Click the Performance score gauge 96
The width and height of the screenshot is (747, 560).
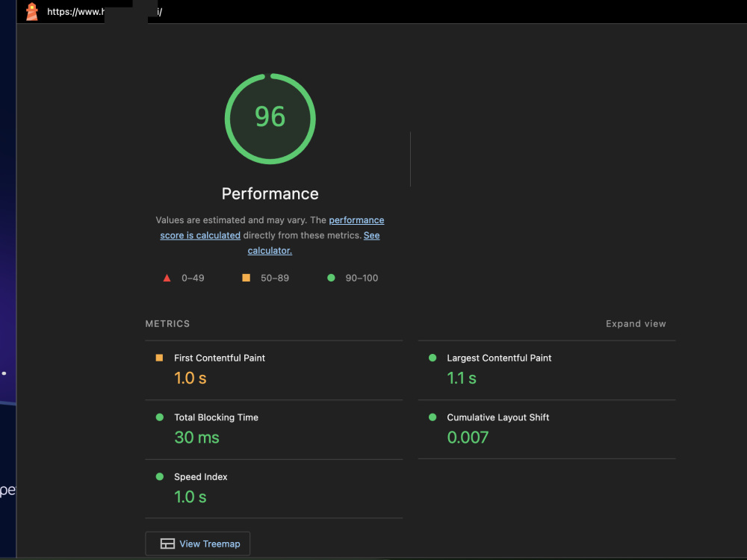[270, 119]
